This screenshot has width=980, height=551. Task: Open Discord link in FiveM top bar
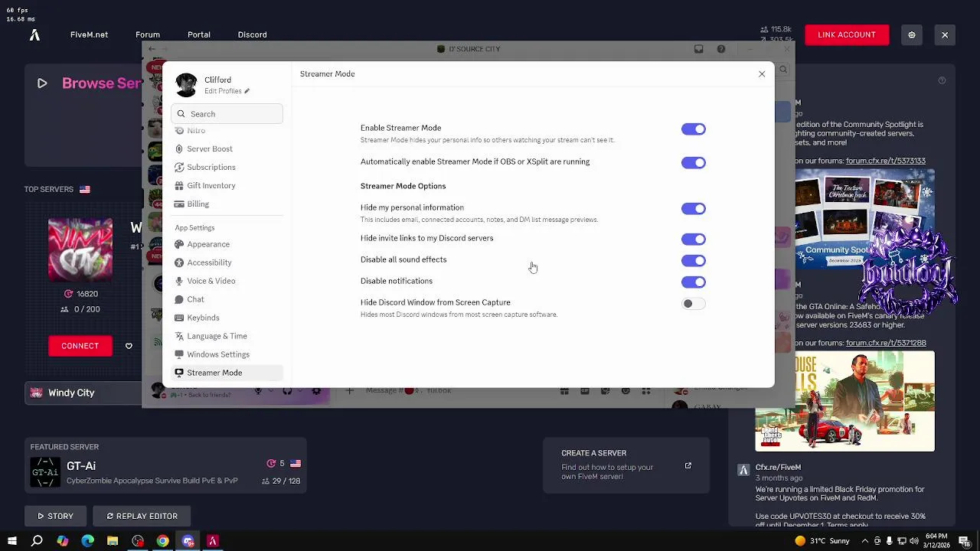252,34
